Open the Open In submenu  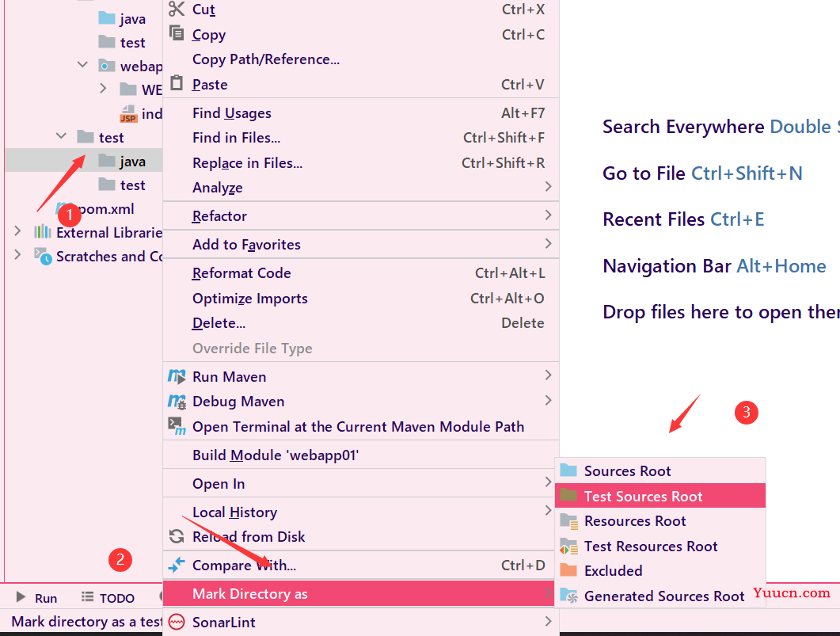coord(360,483)
